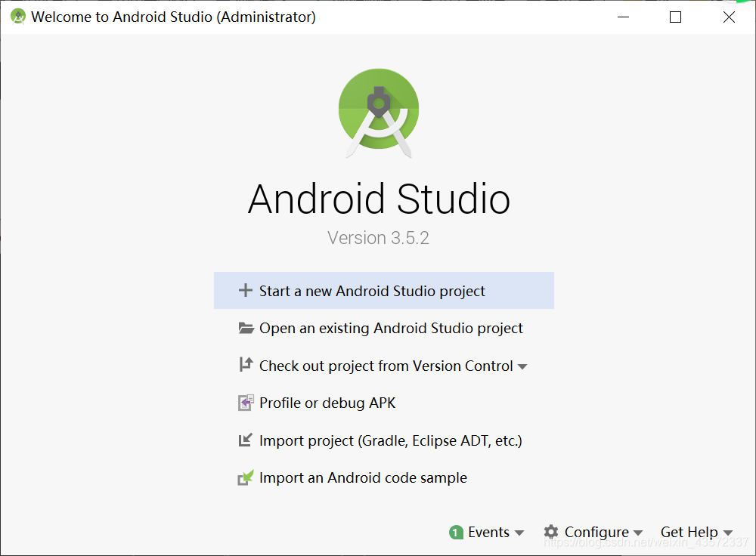Expand the Configure dropdown arrow
This screenshot has width=756, height=556.
click(638, 533)
